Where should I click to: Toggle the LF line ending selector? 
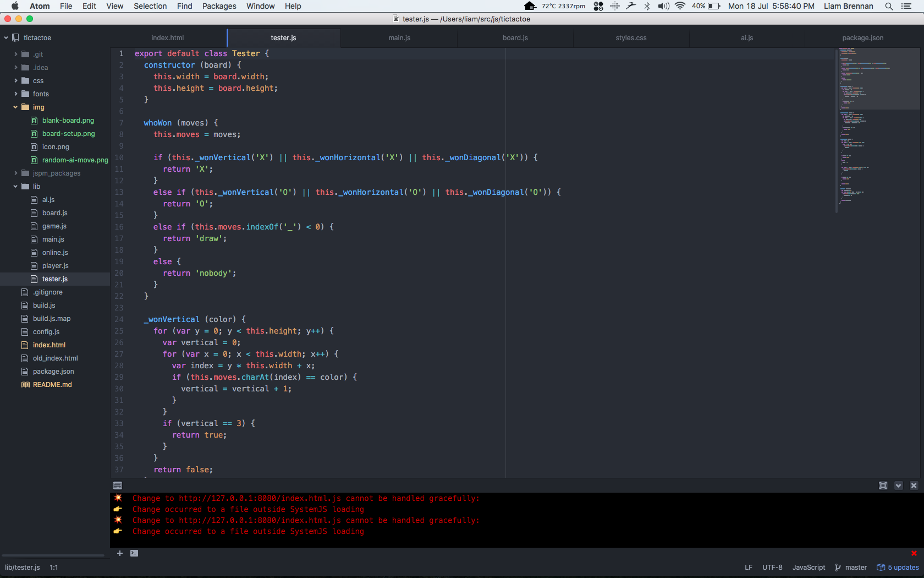[748, 568]
